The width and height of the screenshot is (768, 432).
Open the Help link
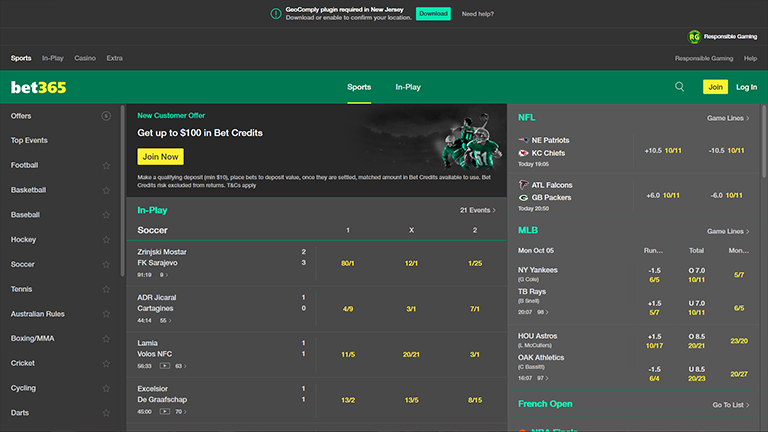tap(750, 58)
